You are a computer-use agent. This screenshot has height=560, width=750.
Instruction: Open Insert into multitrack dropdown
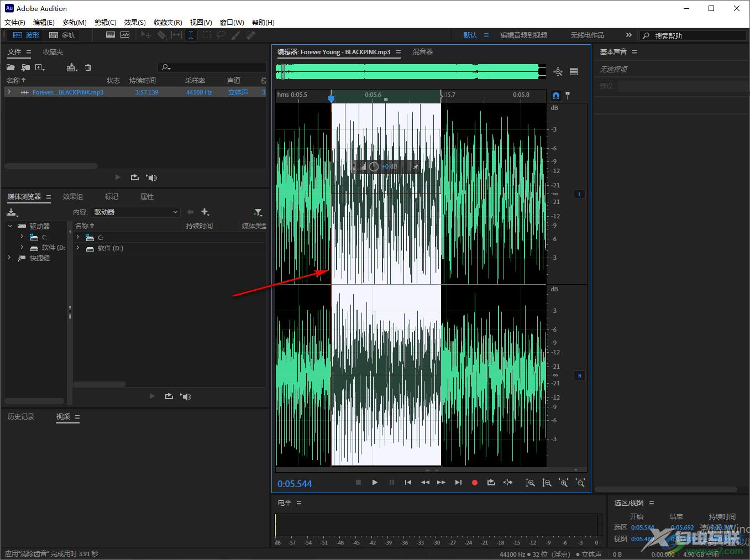pyautogui.click(x=72, y=67)
